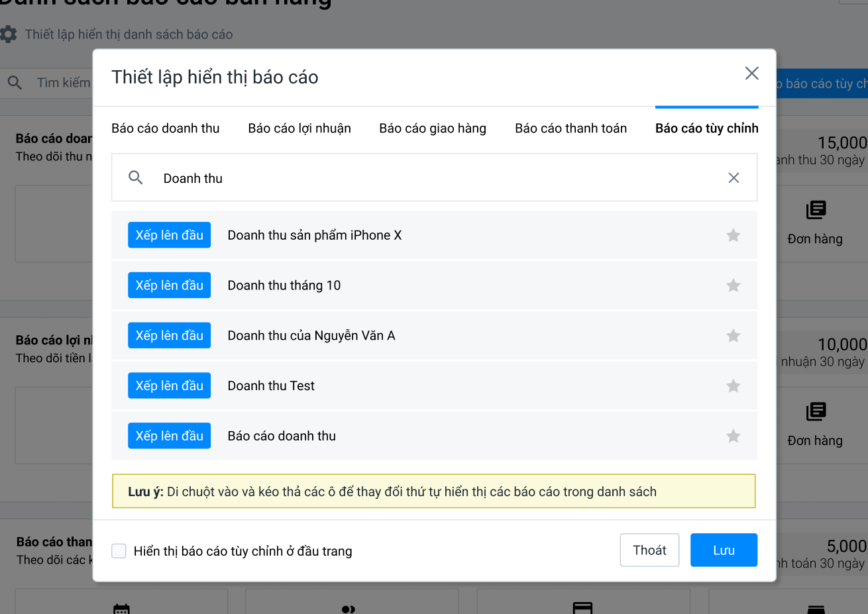Image resolution: width=868 pixels, height=614 pixels.
Task: Move Doanh thu của Nguyễn Văn A to top
Action: pyautogui.click(x=170, y=336)
